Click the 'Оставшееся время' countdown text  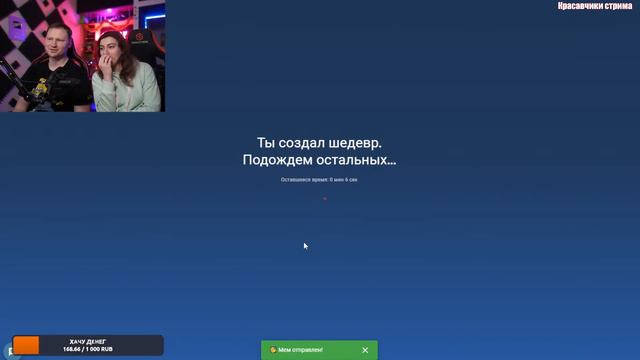coord(319,180)
